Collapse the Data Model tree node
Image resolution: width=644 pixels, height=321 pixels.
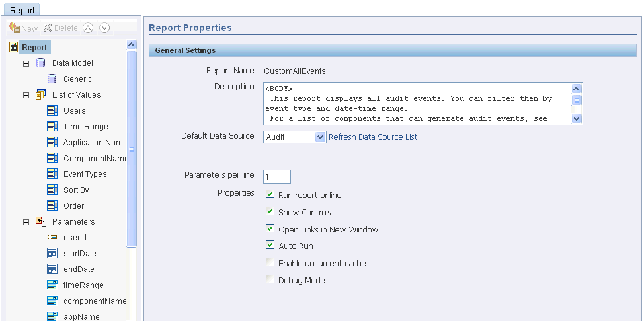26,63
